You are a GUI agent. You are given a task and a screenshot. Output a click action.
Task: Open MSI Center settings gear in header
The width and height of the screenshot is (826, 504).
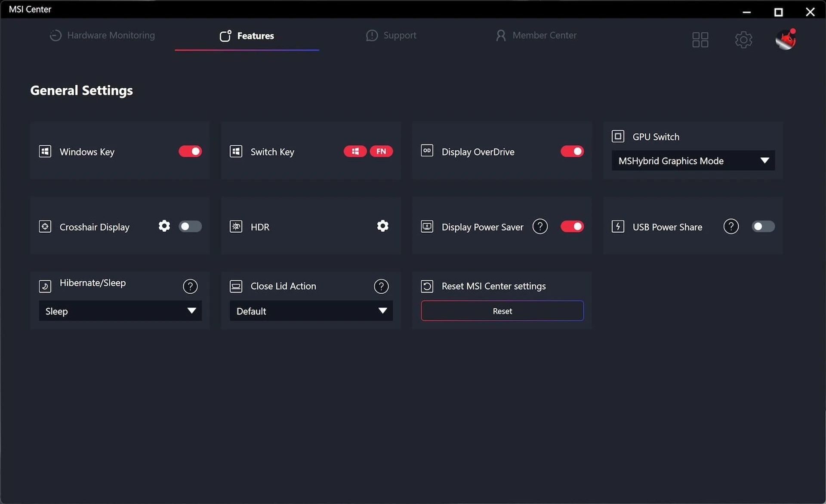(743, 40)
